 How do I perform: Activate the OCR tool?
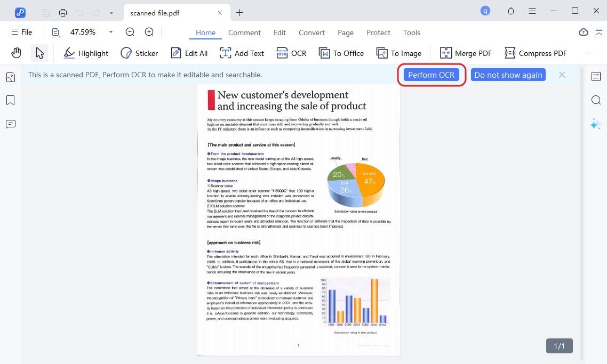291,53
